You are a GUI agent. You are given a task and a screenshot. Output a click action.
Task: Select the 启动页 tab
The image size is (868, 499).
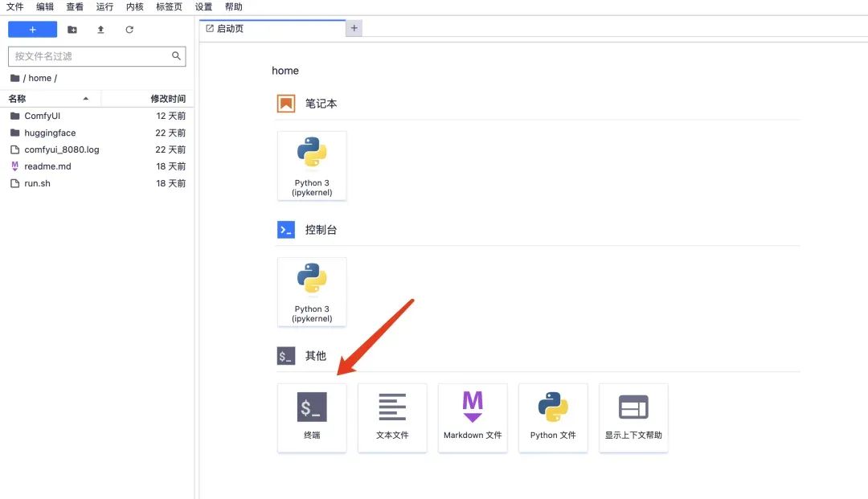coord(230,29)
